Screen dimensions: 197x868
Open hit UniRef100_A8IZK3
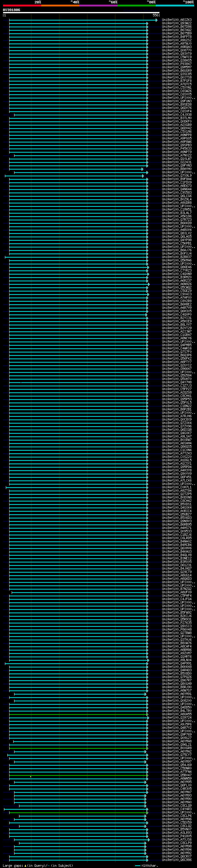(177, 20)
